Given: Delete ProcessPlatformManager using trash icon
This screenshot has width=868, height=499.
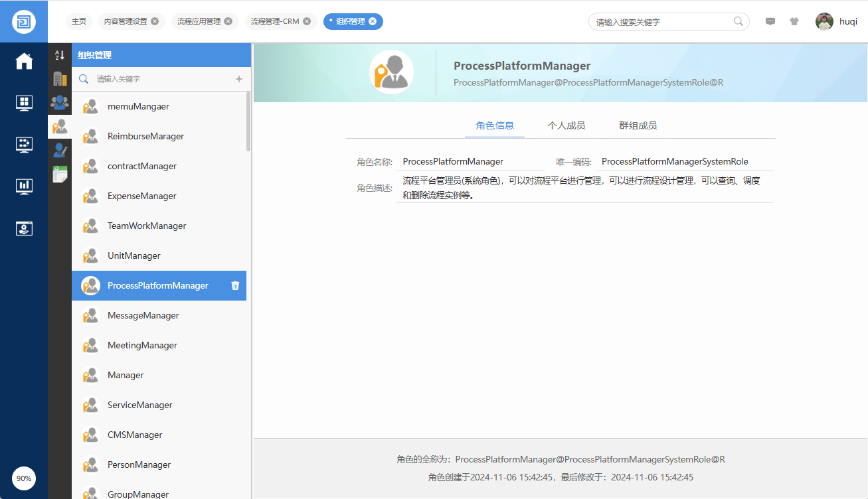Looking at the screenshot, I should coord(235,285).
